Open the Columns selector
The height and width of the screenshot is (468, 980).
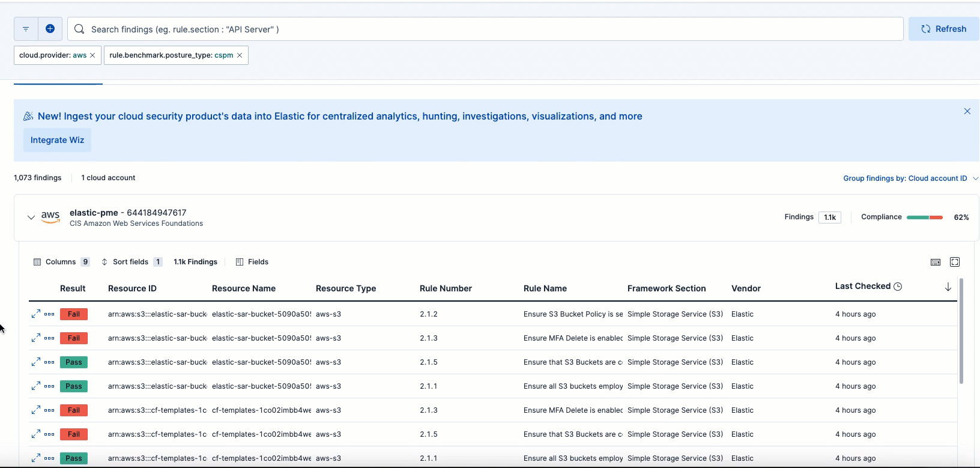point(61,262)
